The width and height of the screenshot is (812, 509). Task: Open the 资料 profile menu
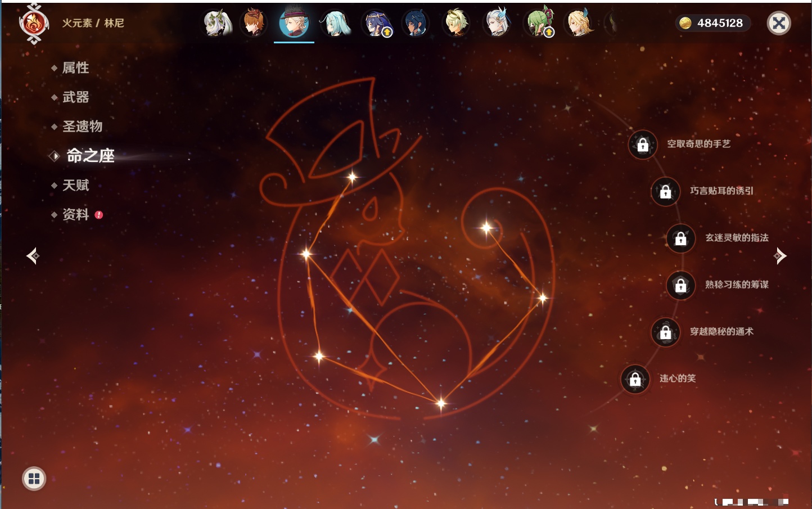pyautogui.click(x=75, y=214)
